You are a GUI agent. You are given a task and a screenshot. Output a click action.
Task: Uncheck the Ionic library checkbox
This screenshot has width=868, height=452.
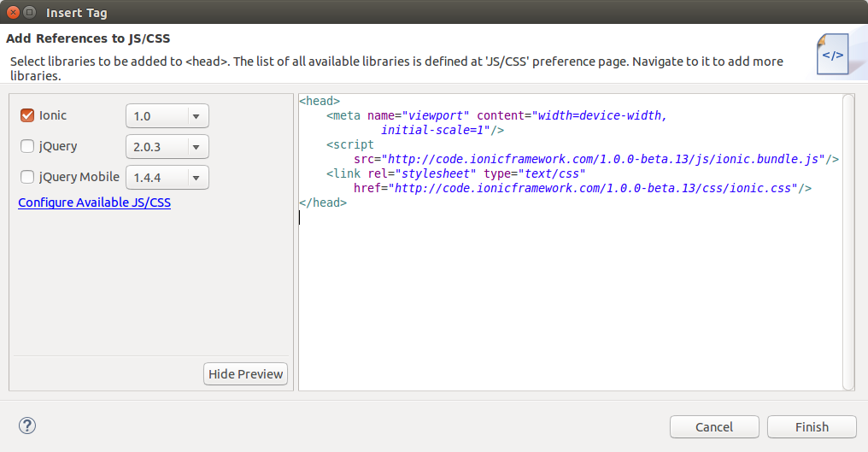point(27,115)
